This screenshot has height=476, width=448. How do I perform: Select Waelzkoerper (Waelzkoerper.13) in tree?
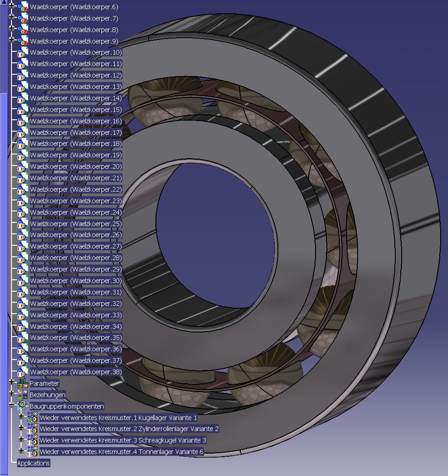(x=76, y=87)
